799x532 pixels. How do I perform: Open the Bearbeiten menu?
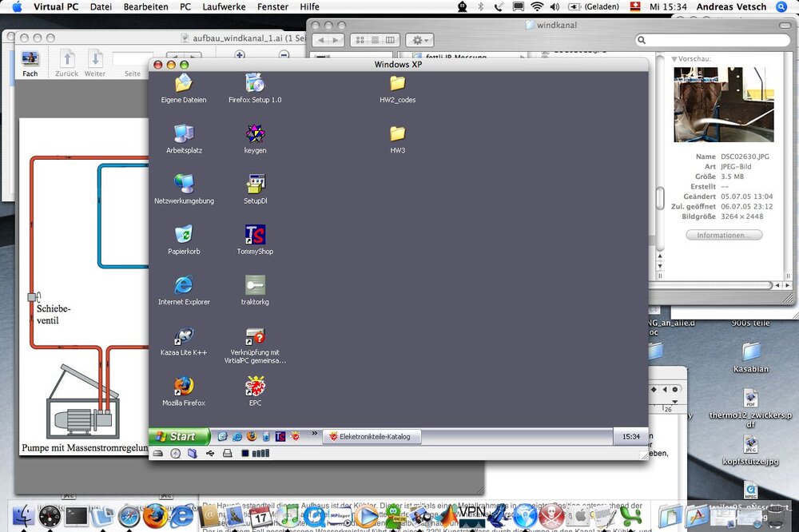[145, 6]
